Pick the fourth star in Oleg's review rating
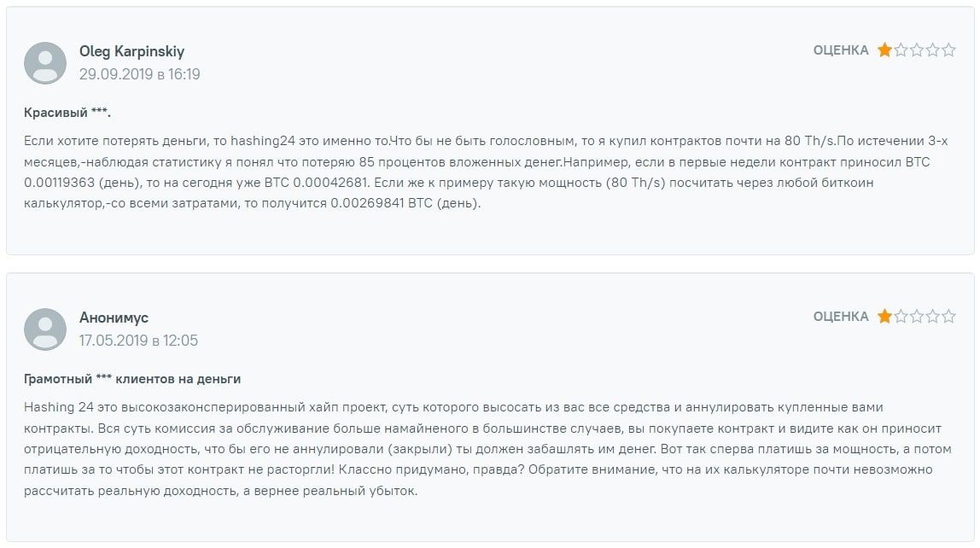Image resolution: width=980 pixels, height=548 pixels. click(x=933, y=50)
